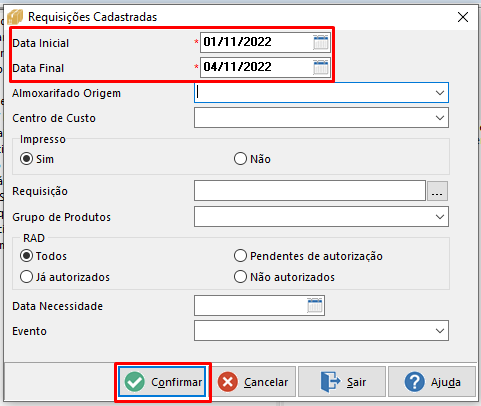Close the Requisições Cadastradas dialog
Screen dimensions: 481x406
[463, 17]
